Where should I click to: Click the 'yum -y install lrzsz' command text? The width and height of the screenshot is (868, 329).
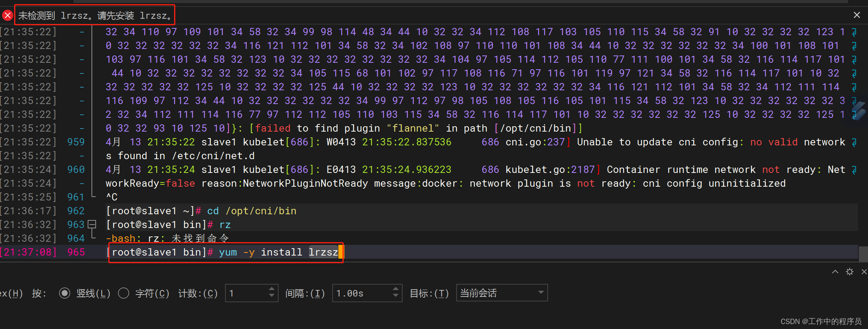pyautogui.click(x=278, y=252)
